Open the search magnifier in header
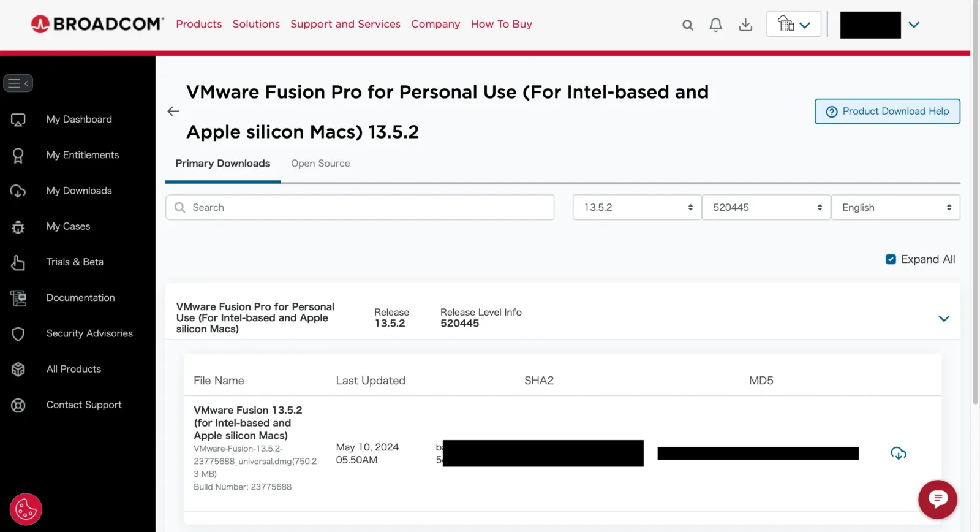 [688, 25]
